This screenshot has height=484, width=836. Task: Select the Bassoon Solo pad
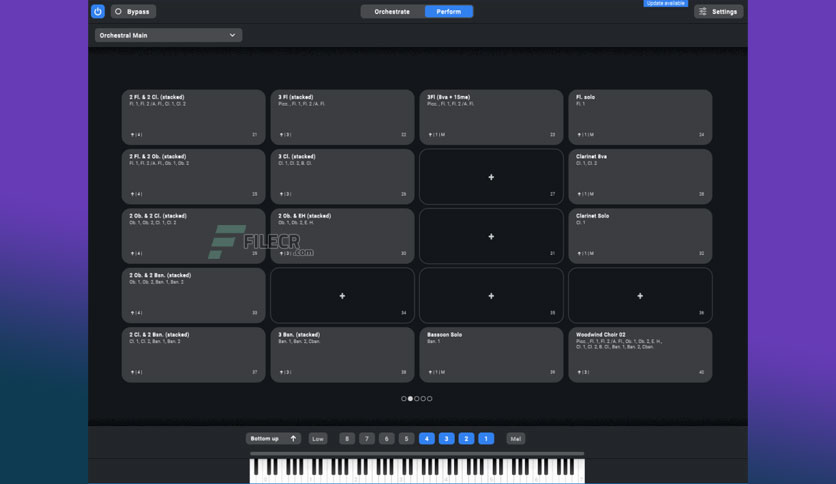491,354
